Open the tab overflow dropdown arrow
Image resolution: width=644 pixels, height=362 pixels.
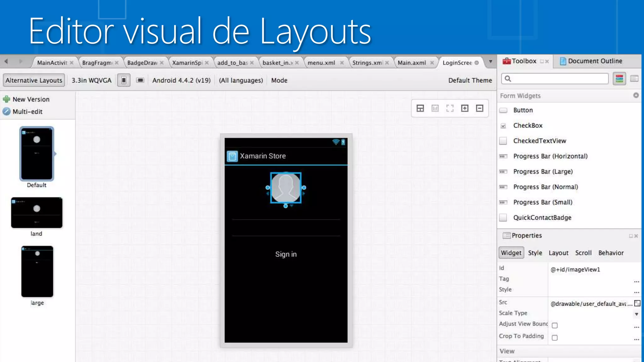(491, 62)
